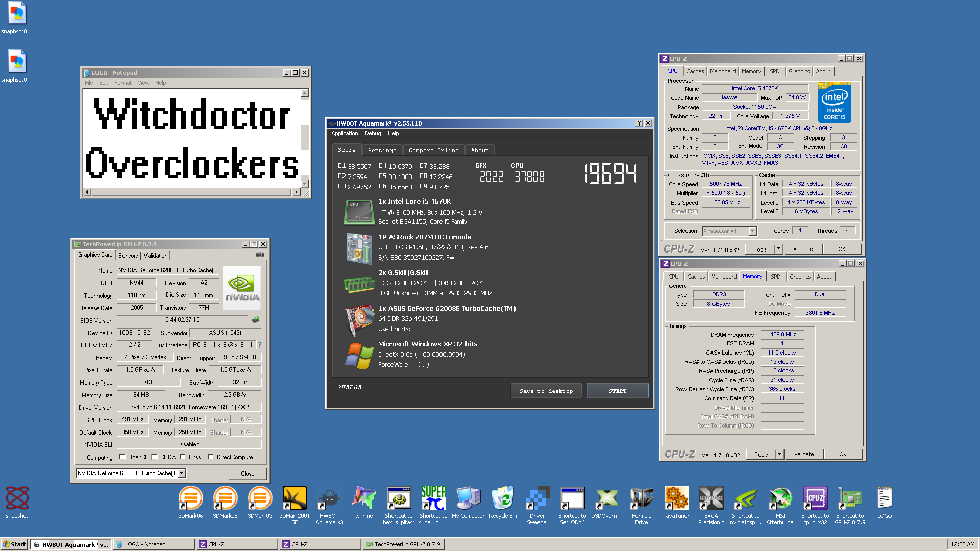
Task: Open the Debug menu in Aquamark
Action: [373, 133]
